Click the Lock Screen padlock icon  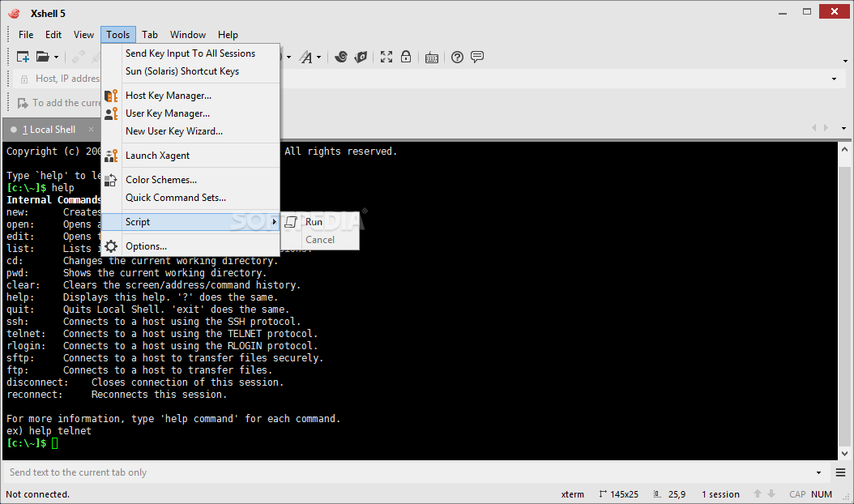(x=406, y=57)
